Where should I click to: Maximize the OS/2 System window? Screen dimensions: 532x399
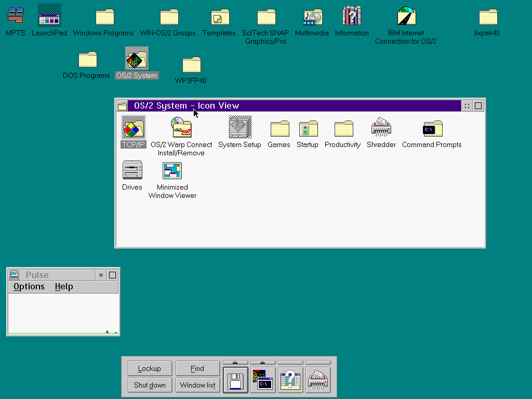tap(478, 106)
